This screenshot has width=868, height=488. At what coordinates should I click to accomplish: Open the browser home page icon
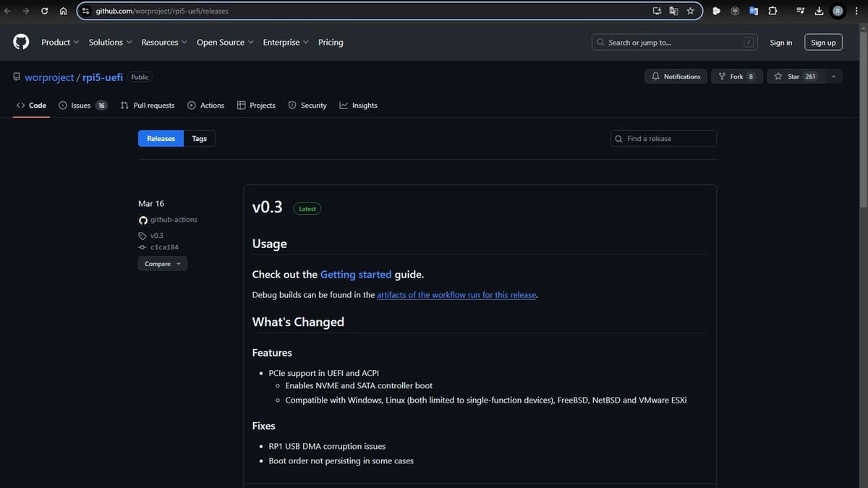63,11
